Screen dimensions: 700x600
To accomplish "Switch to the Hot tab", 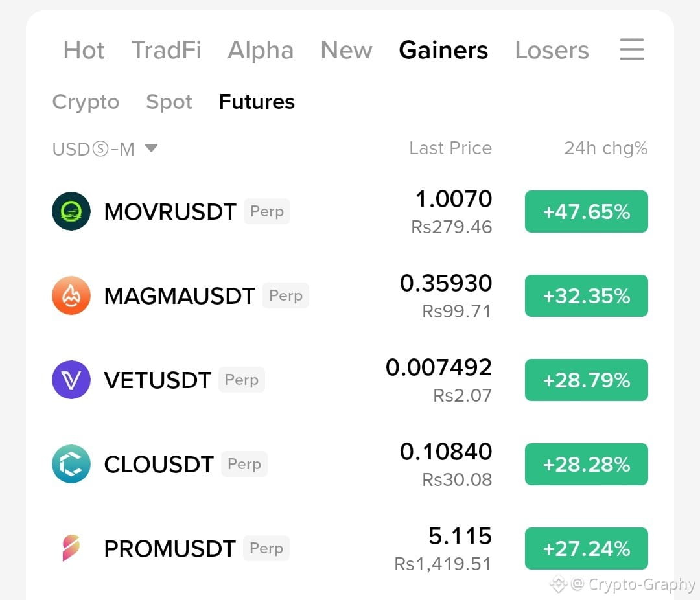I will (x=84, y=50).
